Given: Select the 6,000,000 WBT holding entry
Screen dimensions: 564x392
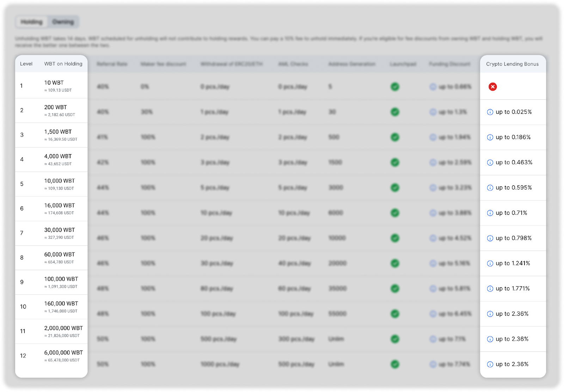Looking at the screenshot, I should pos(63,353).
